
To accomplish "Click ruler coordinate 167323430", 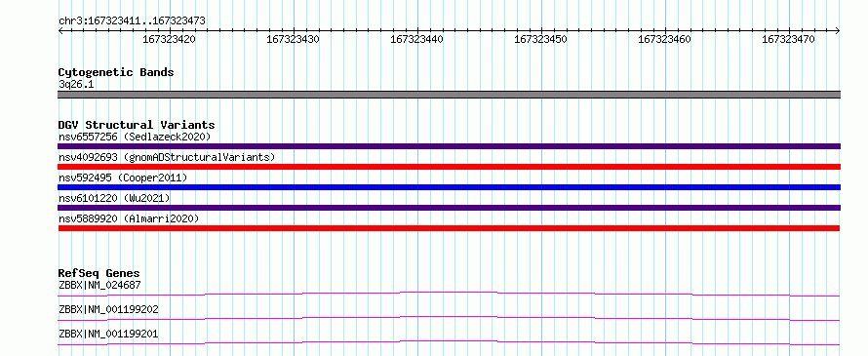I will pyautogui.click(x=293, y=39).
